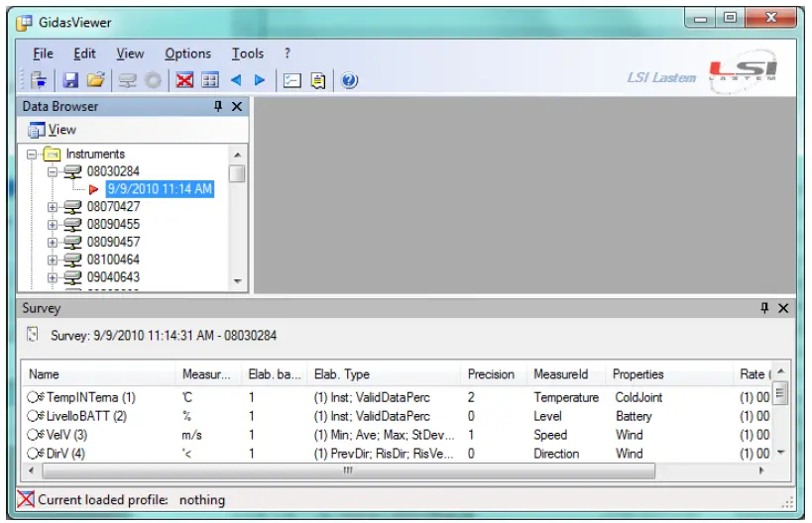This screenshot has width=812, height=523.
Task: Pin the Survey panel
Action: click(x=764, y=308)
